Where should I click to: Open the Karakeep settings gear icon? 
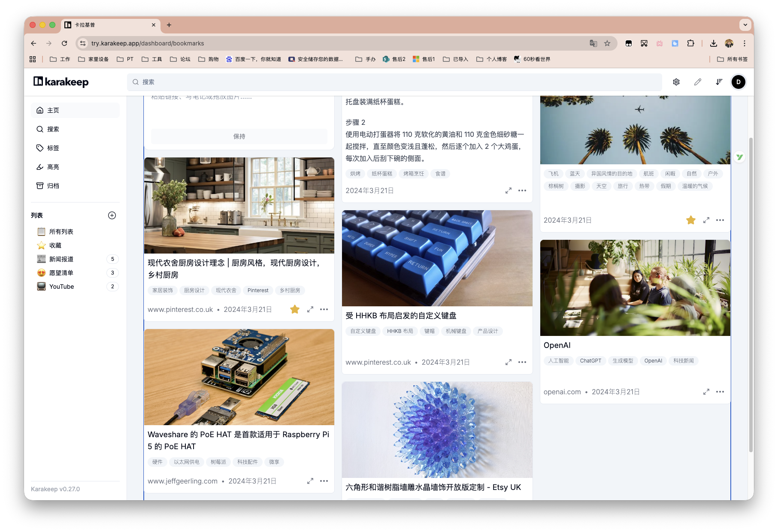[x=676, y=82]
